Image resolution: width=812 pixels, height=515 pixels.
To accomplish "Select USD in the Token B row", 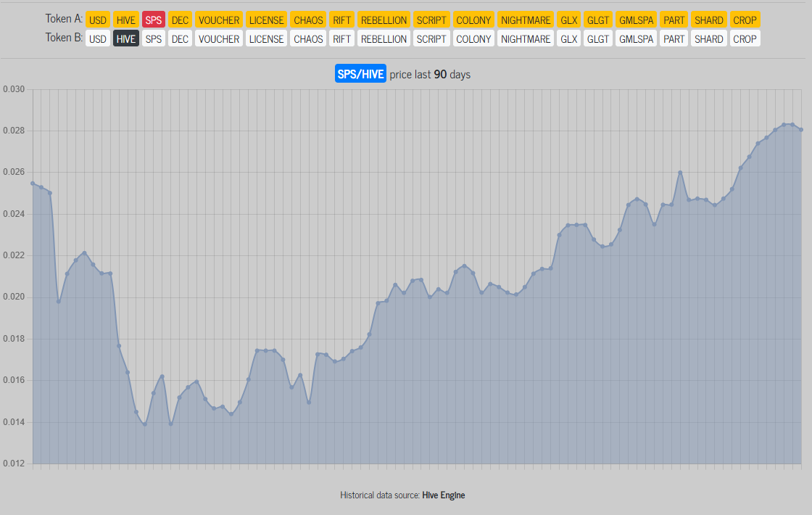I will (x=97, y=38).
